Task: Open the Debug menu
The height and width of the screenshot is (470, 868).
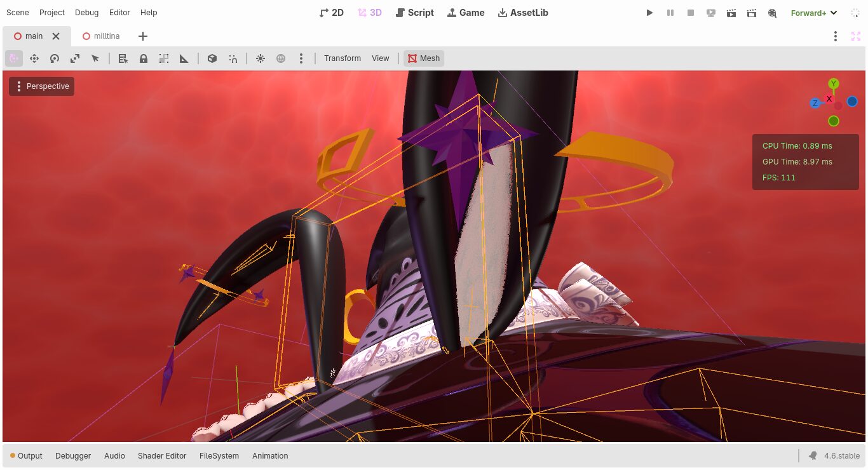Action: pyautogui.click(x=87, y=13)
